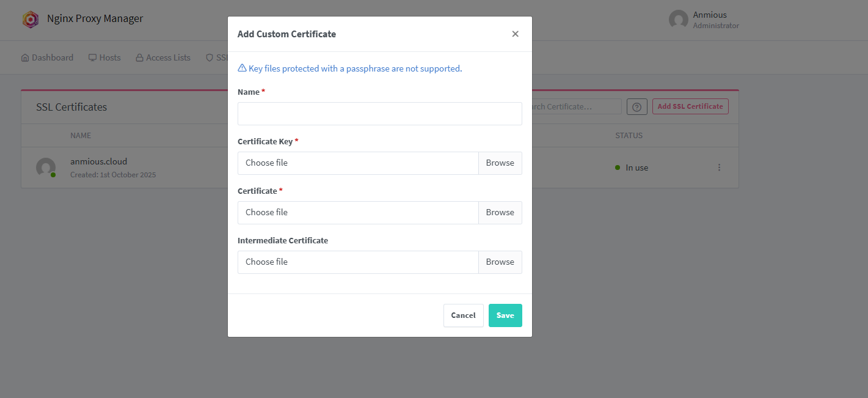
Task: Click inside the Name input field
Action: (x=379, y=113)
